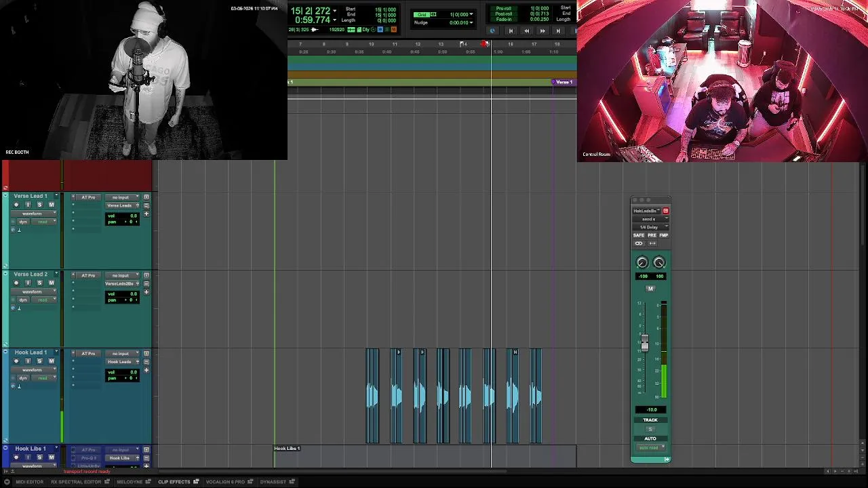Select the Verse 1 marker in ruler
This screenshot has height=488, width=868.
point(563,82)
